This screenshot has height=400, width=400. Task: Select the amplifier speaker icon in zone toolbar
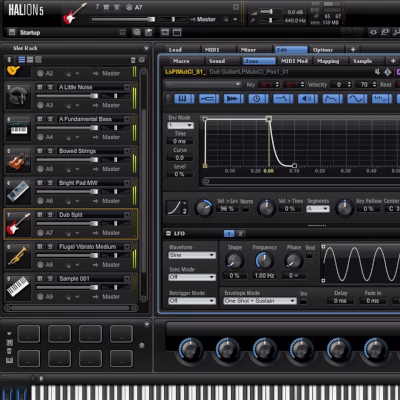(x=307, y=99)
